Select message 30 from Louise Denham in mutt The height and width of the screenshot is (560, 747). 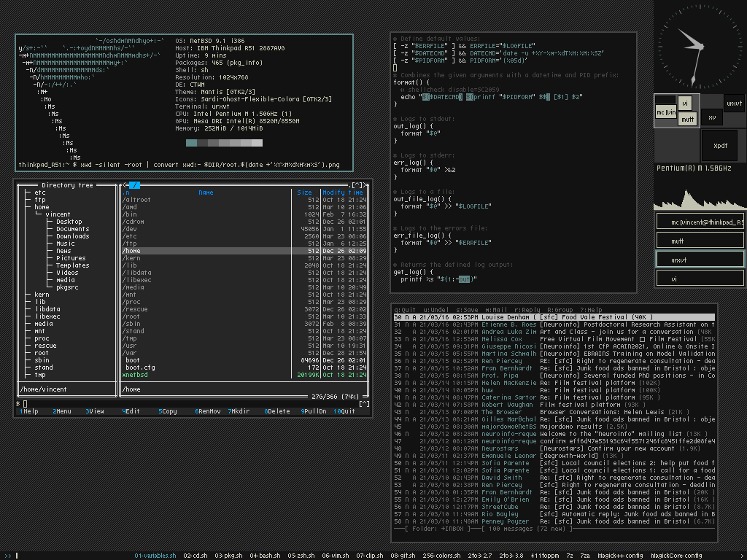coord(554,317)
